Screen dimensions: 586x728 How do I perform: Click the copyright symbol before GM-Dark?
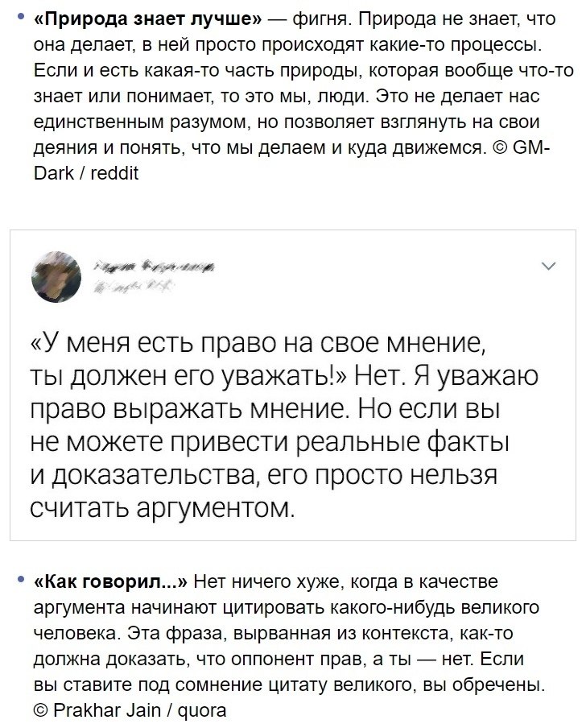click(x=496, y=147)
